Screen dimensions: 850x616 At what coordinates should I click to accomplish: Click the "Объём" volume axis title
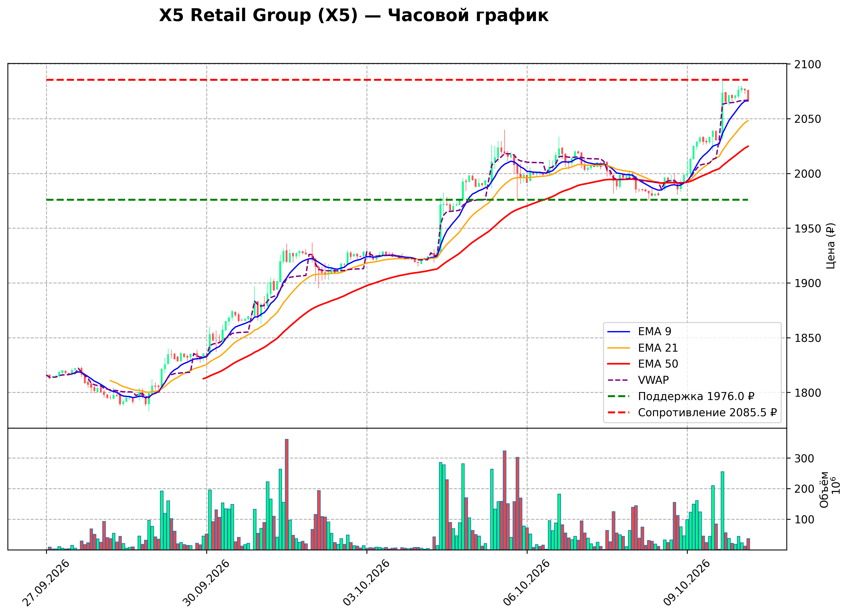(x=824, y=489)
